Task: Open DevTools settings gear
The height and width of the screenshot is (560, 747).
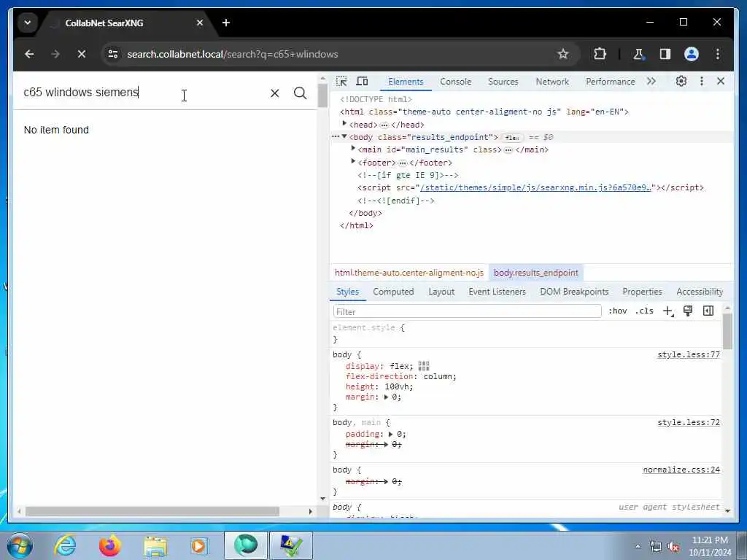Action: pyautogui.click(x=681, y=82)
